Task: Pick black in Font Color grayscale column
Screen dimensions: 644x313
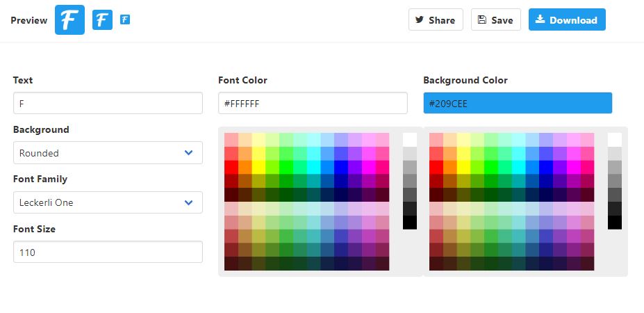Action: [409, 223]
